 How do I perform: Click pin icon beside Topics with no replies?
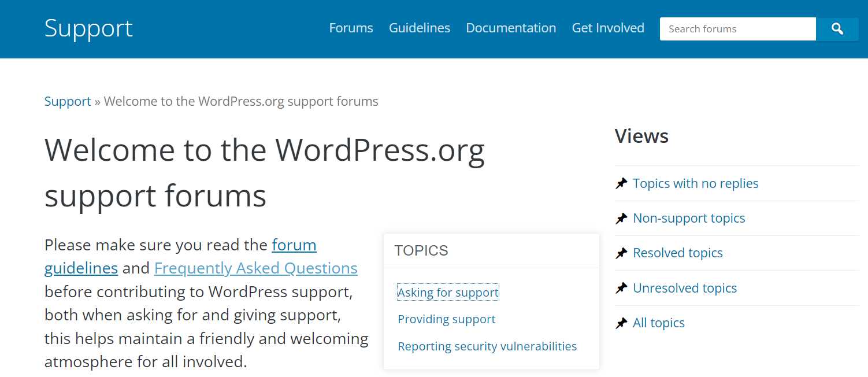[x=621, y=184]
